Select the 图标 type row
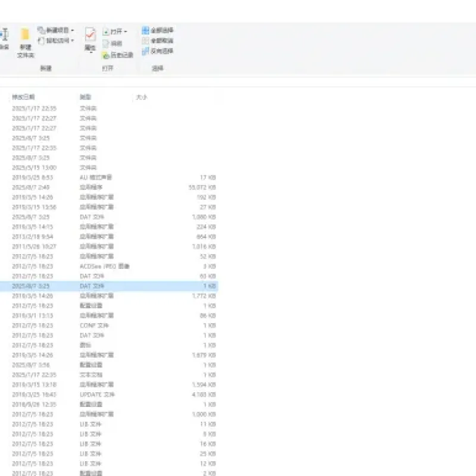This screenshot has width=476, height=476. coord(109,345)
